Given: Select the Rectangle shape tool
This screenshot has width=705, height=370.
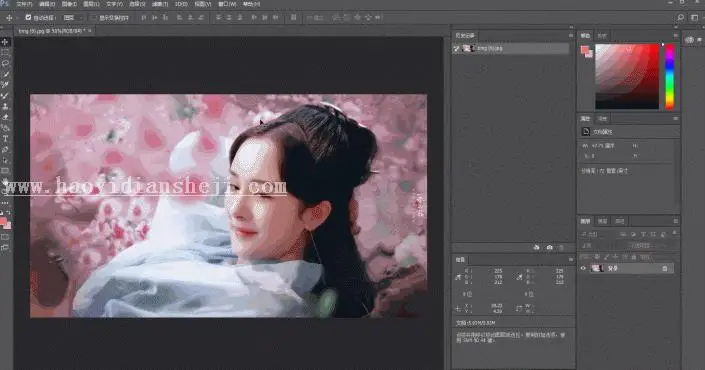Looking at the screenshot, I should pyautogui.click(x=5, y=171).
